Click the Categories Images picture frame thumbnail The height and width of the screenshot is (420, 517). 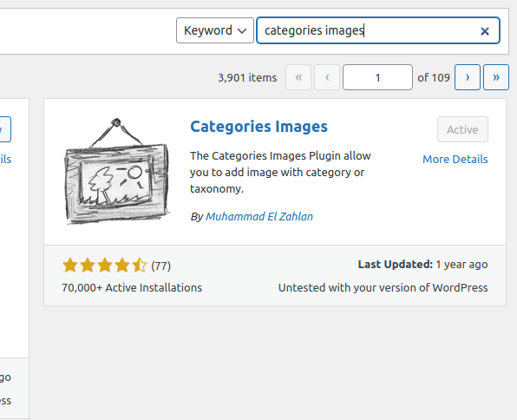click(x=116, y=171)
